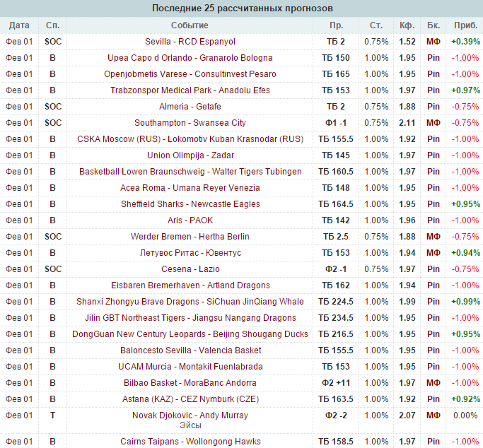Open Jilin GBT Northeast Tigers - Jiangsu event

click(x=190, y=318)
